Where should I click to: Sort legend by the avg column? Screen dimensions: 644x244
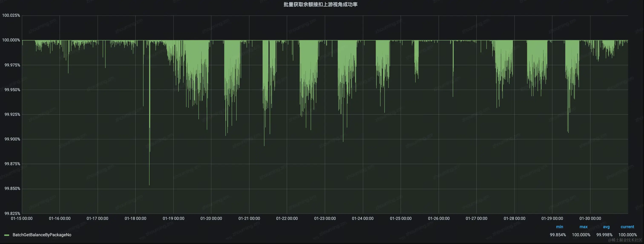(606, 227)
